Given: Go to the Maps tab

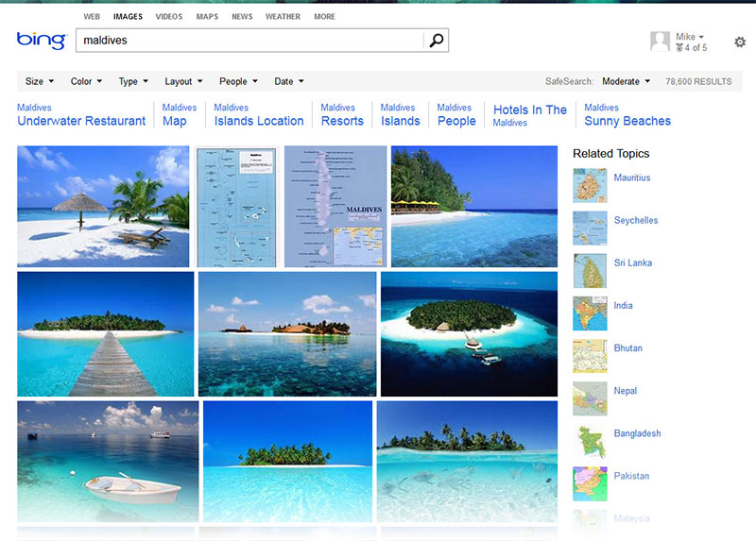Looking at the screenshot, I should (x=207, y=17).
